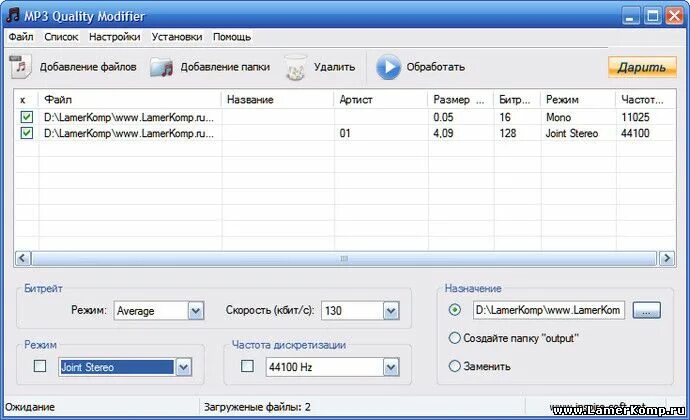690x420 pixels.
Task: Click the Добавление папки toolbar label
Action: coord(225,67)
